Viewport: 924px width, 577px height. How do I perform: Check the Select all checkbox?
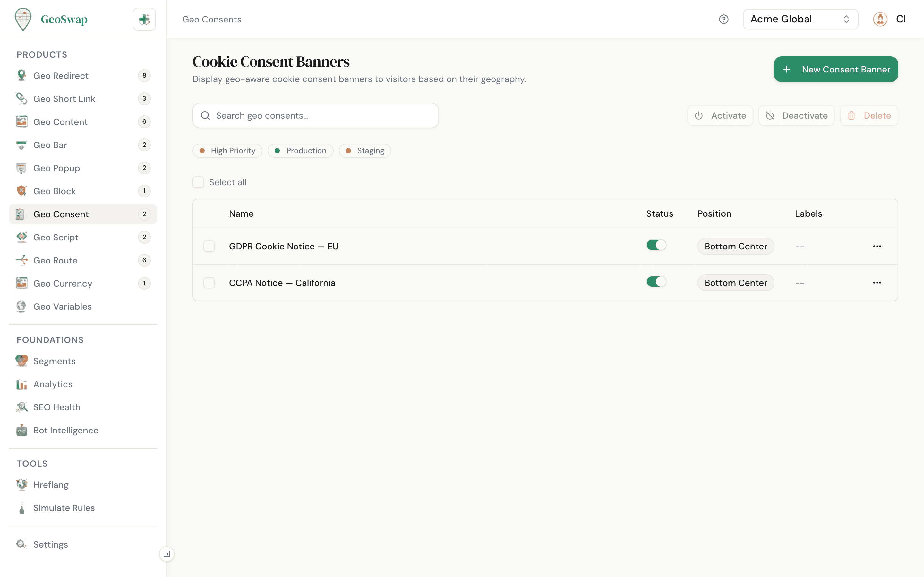[199, 182]
